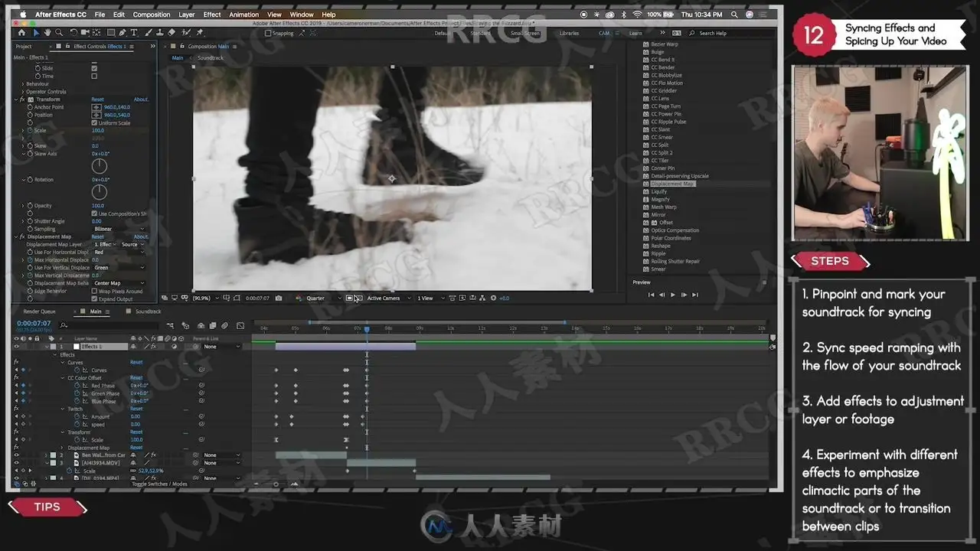This screenshot has width=980, height=551.
Task: Click Wi-Fi icon in macOS menu bar
Action: tap(636, 15)
